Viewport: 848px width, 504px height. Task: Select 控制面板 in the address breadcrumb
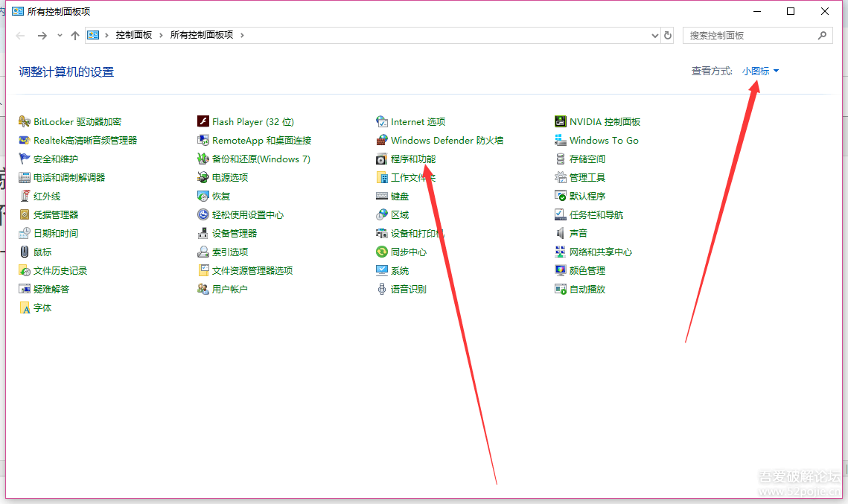click(134, 36)
